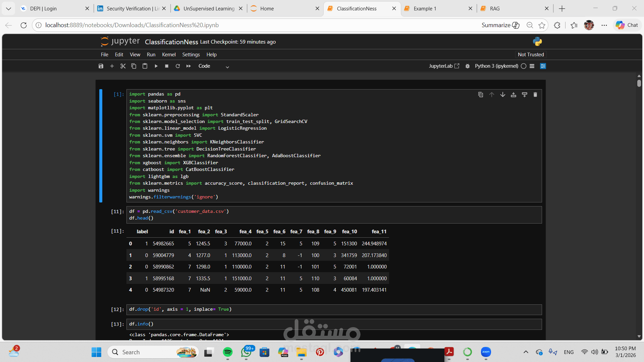Expand the browser tab search chevron
644x362 pixels.
coord(8,8)
